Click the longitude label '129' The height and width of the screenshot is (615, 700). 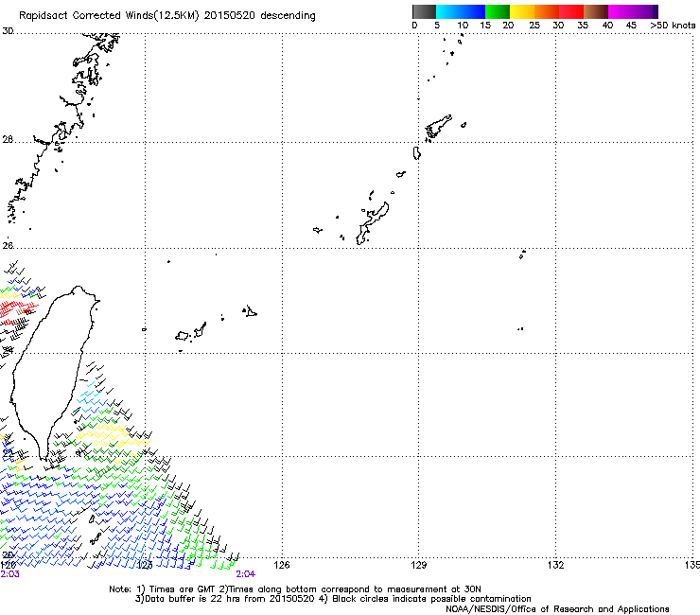pyautogui.click(x=419, y=565)
